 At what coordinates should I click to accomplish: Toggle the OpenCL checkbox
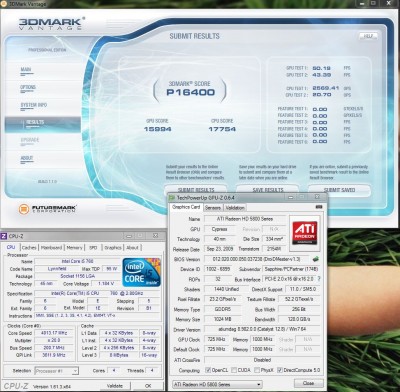[x=208, y=370]
